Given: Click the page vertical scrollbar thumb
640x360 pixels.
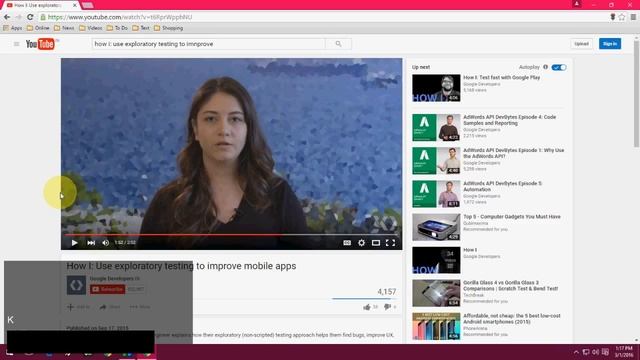Looking at the screenshot, I should 636,93.
